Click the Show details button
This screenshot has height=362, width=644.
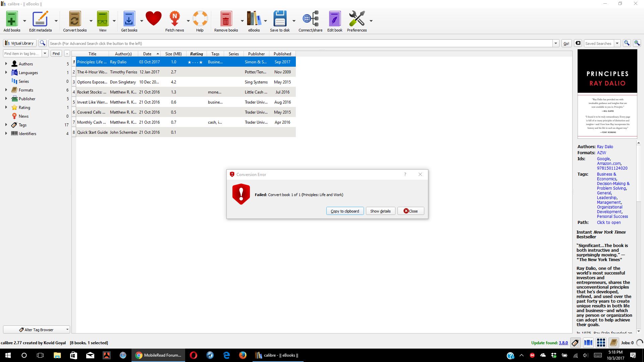click(380, 211)
